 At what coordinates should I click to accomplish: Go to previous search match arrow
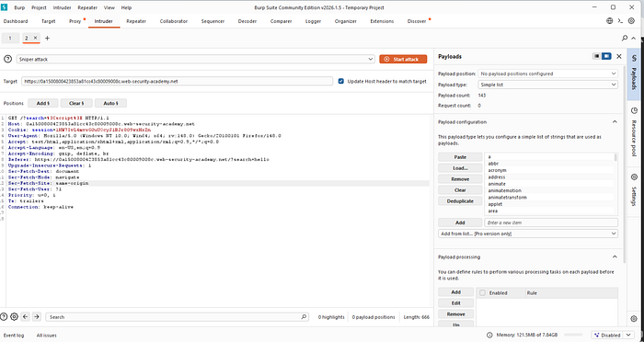26,316
